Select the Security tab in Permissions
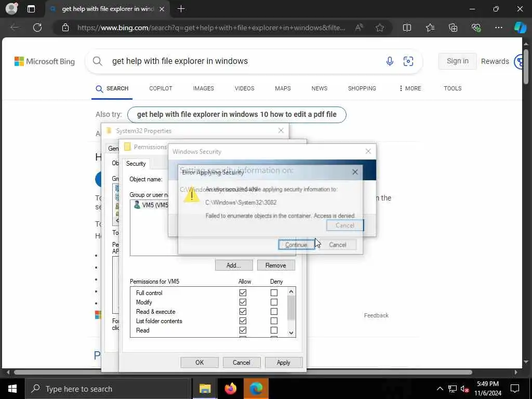 tap(136, 164)
